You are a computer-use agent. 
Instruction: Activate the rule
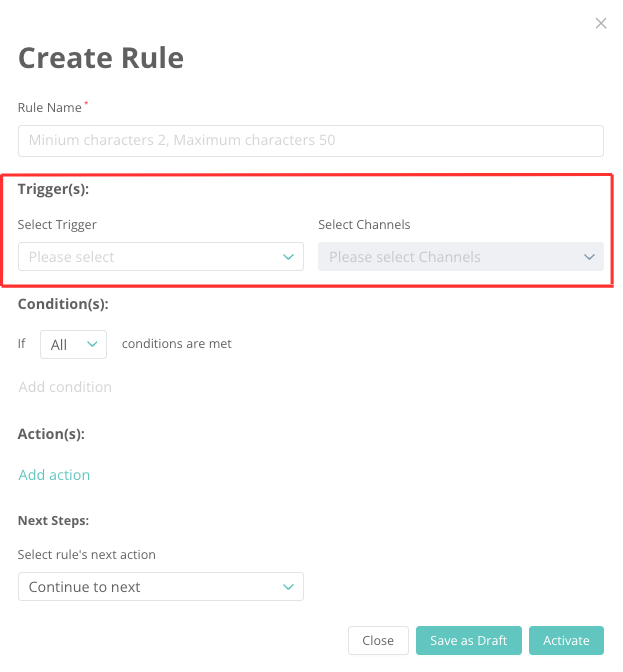pos(566,641)
